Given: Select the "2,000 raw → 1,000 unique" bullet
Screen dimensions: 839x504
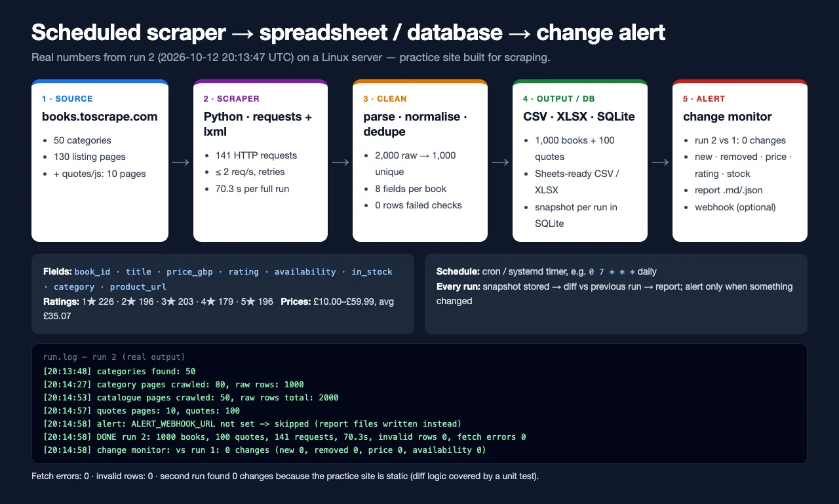Looking at the screenshot, I should coord(416,163).
